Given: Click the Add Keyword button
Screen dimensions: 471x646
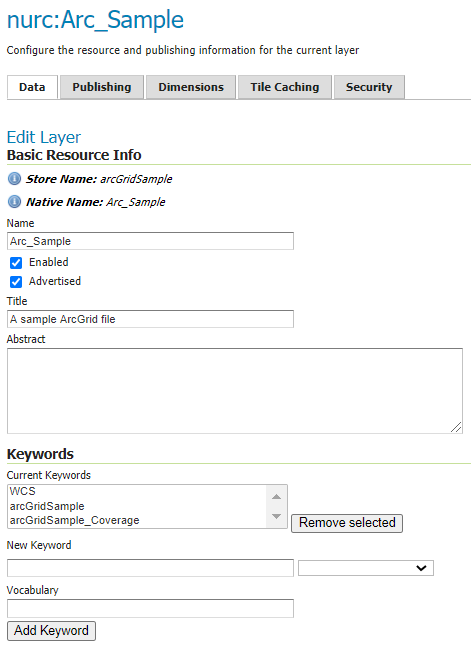Looking at the screenshot, I should point(52,631).
